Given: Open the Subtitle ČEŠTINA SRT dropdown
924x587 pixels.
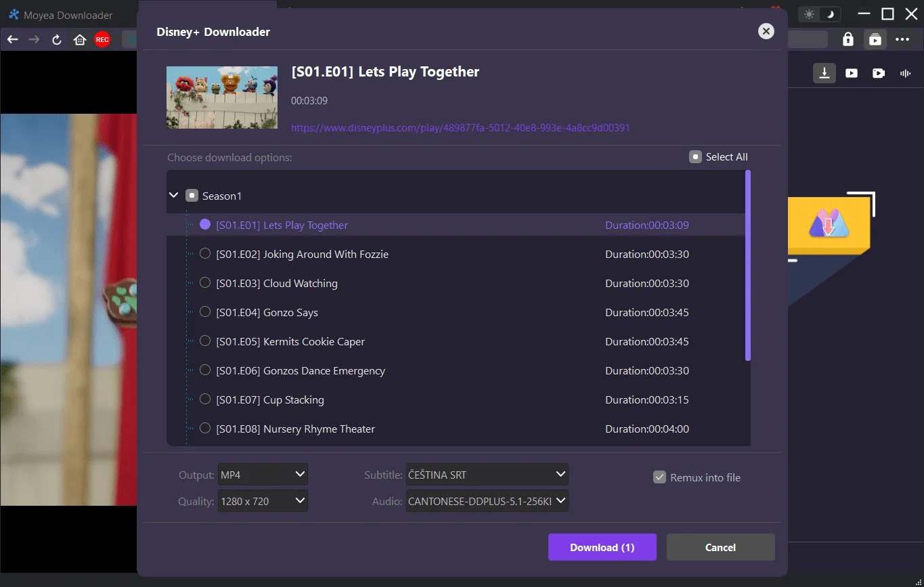Looking at the screenshot, I should (487, 475).
